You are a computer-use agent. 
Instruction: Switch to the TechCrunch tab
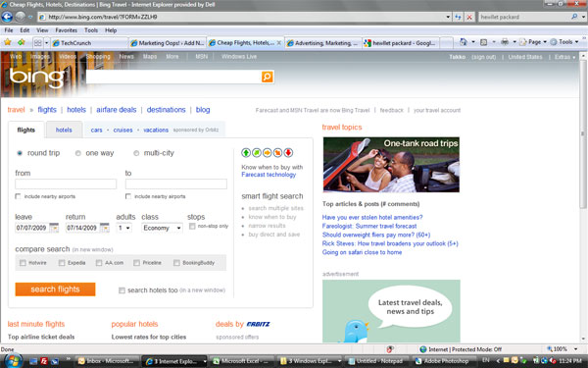[89, 43]
